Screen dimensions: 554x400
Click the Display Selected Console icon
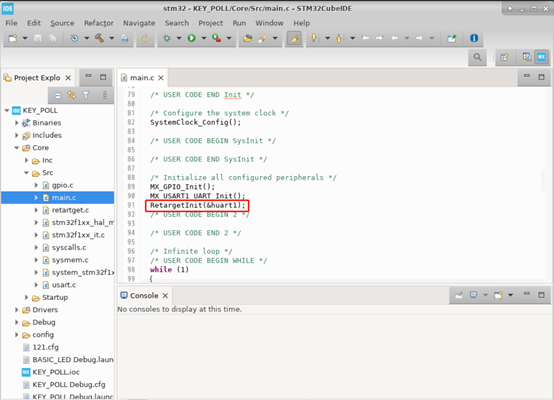pos(474,295)
